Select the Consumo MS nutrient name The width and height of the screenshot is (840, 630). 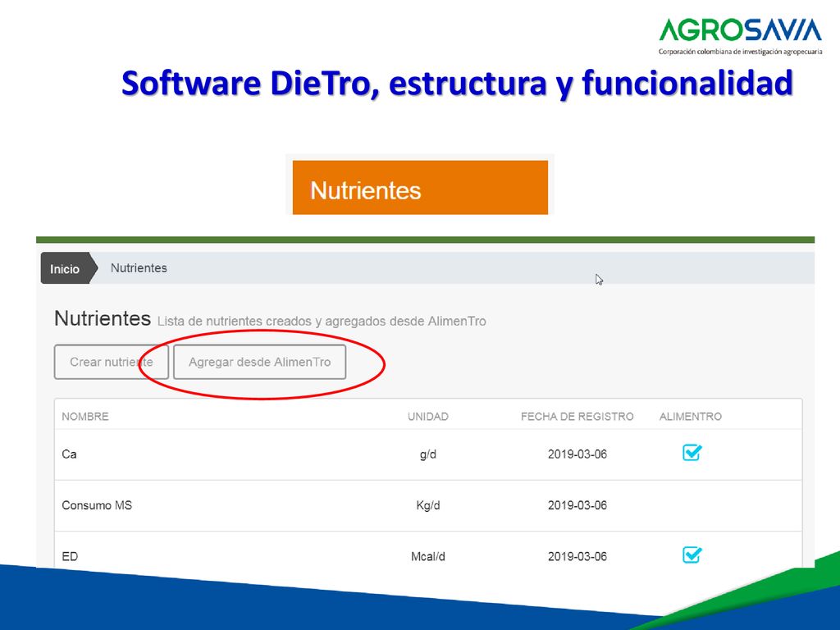(97, 505)
